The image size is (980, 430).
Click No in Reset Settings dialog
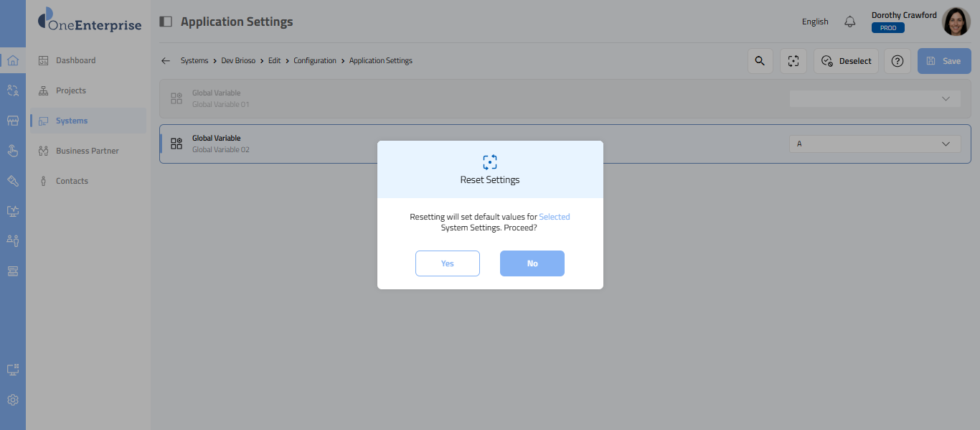tap(532, 263)
